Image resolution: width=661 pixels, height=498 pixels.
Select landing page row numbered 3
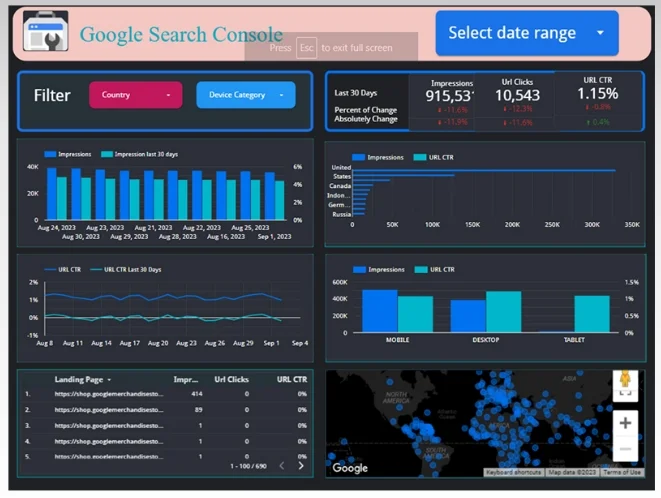click(x=166, y=425)
